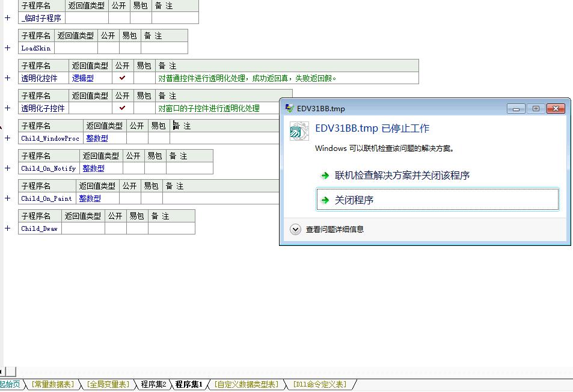This screenshot has height=392, width=573.
Task: Expand 查看问题详细信息 details chevron
Action: click(x=295, y=230)
